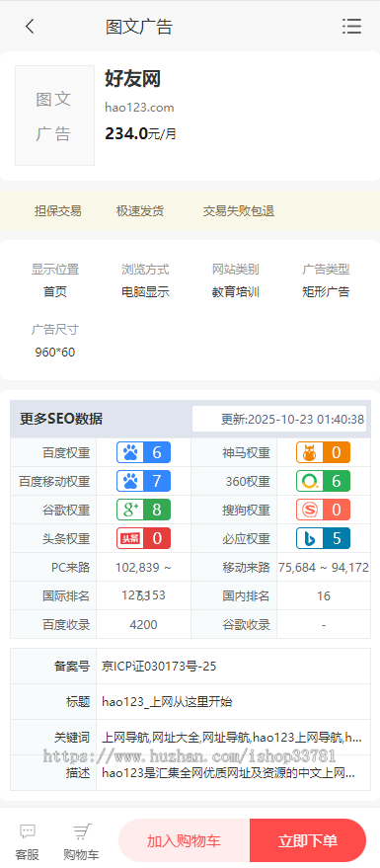Open the 购物车 shopping cart icon

[x=81, y=841]
